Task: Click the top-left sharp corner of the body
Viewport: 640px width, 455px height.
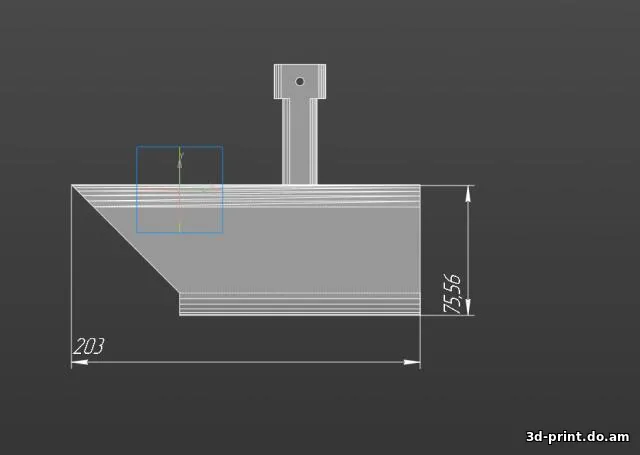Action: coord(74,186)
